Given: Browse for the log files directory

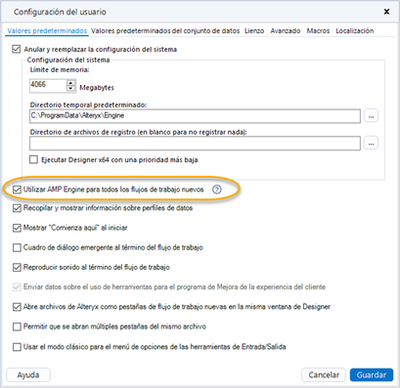Looking at the screenshot, I should click(371, 143).
